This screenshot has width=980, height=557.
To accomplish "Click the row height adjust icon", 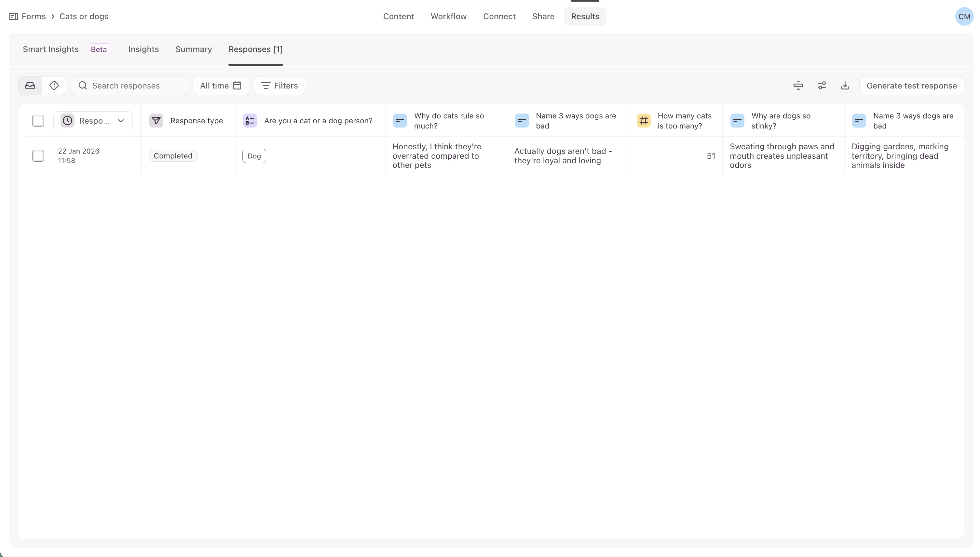I will click(x=798, y=86).
